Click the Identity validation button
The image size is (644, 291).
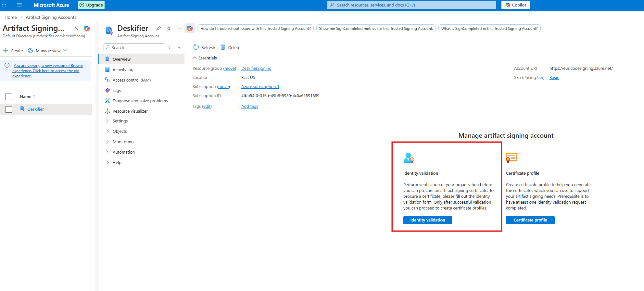point(428,220)
